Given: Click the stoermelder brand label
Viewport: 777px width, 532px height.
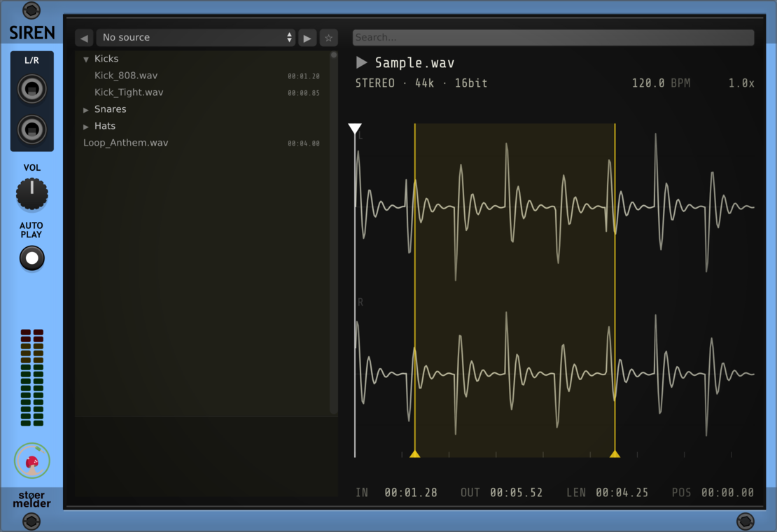Looking at the screenshot, I should coord(31,499).
